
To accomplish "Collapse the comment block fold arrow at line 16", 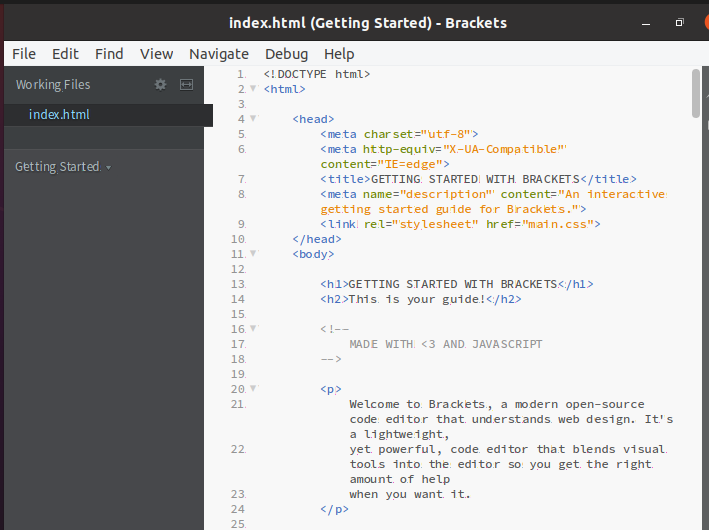I will coord(253,328).
